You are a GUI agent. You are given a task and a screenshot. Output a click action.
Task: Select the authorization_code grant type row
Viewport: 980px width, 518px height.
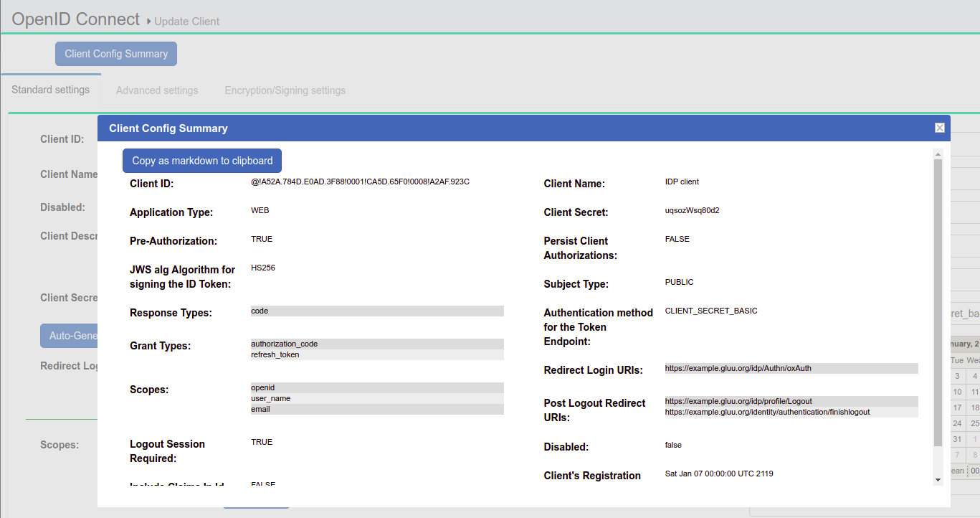pos(377,344)
